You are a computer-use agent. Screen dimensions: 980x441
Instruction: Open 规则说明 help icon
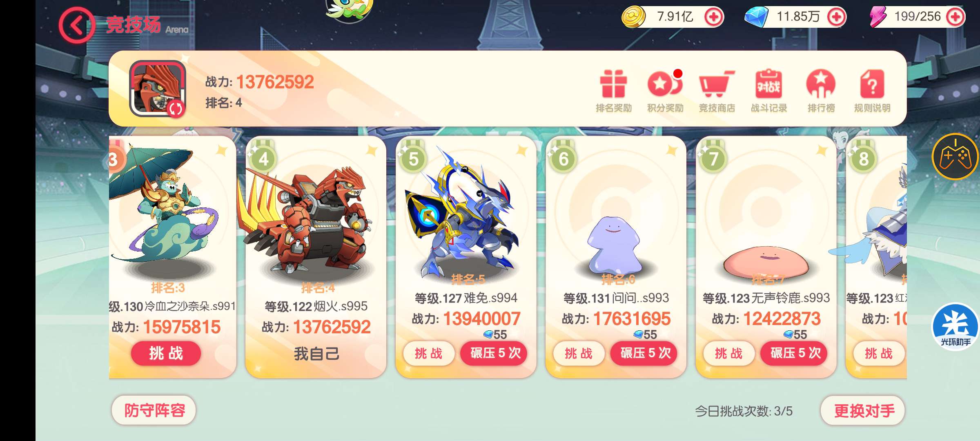click(872, 91)
